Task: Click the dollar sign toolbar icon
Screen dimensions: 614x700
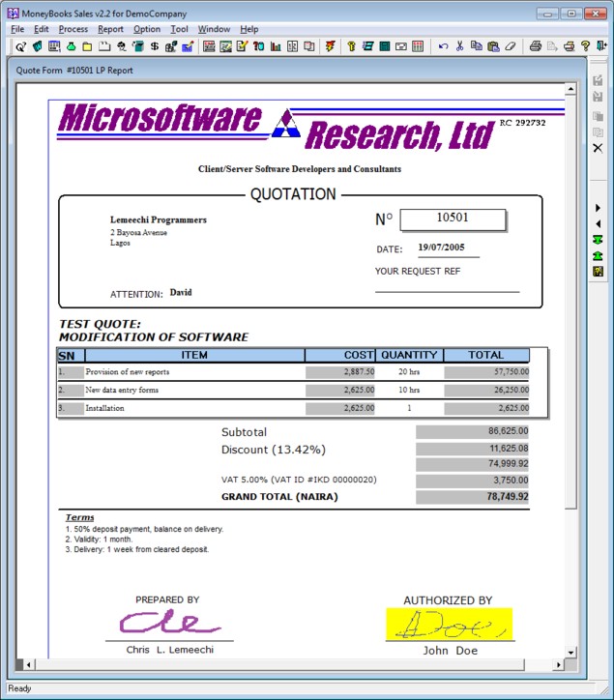Action: [155, 46]
